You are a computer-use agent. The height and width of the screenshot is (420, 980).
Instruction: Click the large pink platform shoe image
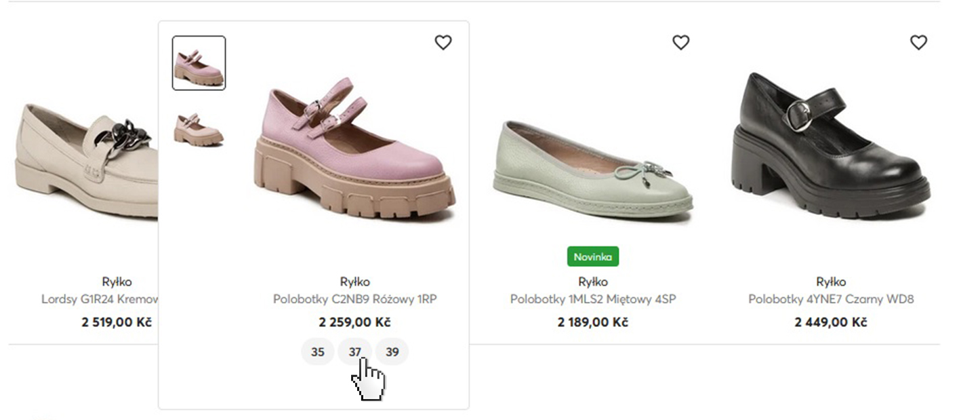click(354, 153)
